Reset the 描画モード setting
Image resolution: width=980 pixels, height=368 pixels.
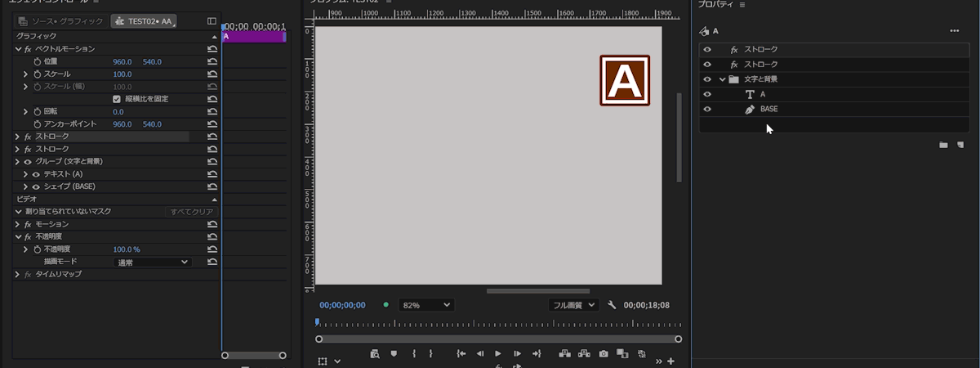click(x=212, y=262)
